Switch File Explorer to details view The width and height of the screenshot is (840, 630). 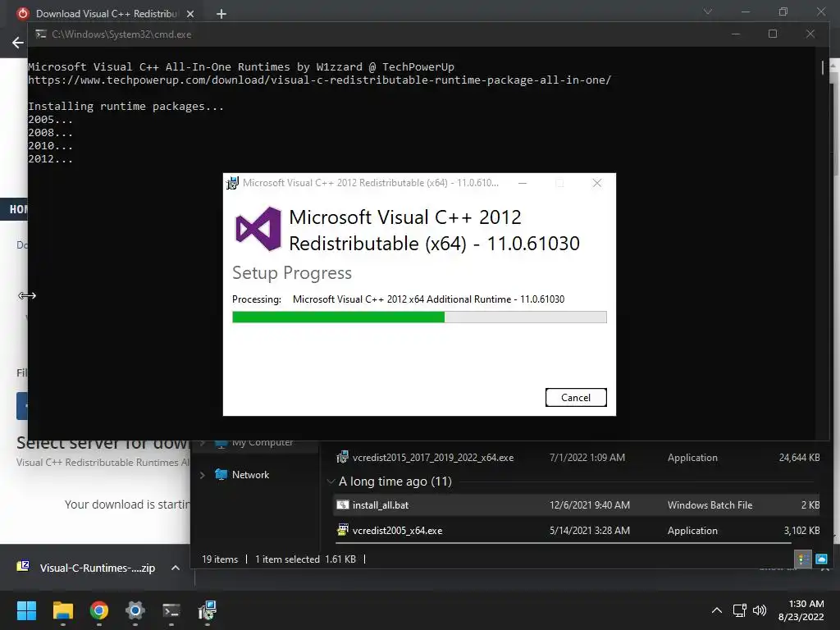click(803, 559)
